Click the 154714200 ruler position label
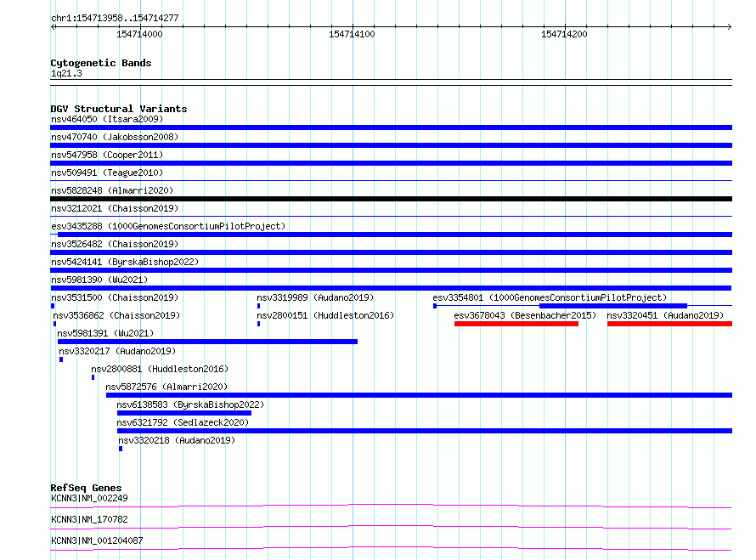Image resolution: width=756 pixels, height=560 pixels. point(564,34)
